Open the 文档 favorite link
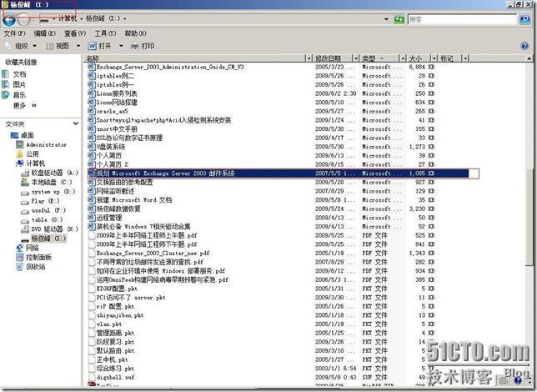This screenshot has width=537, height=392. click(19, 74)
